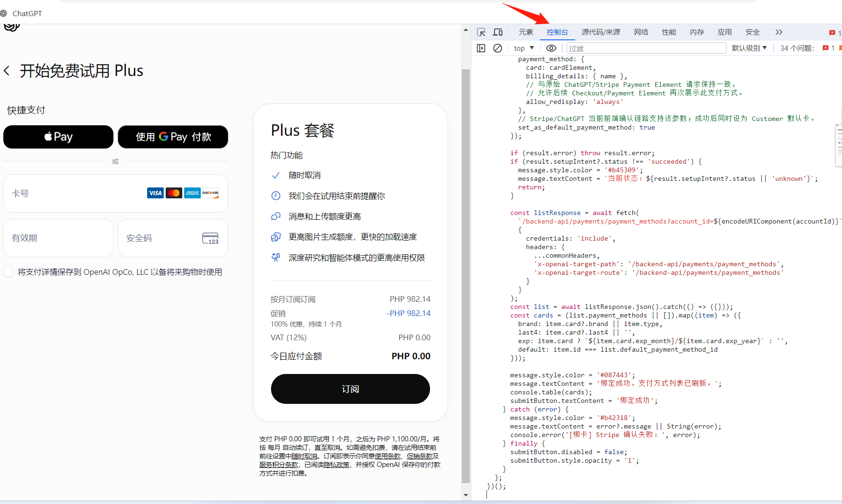Click the 34 个问题 issues label
This screenshot has height=504, width=842.
[x=797, y=48]
